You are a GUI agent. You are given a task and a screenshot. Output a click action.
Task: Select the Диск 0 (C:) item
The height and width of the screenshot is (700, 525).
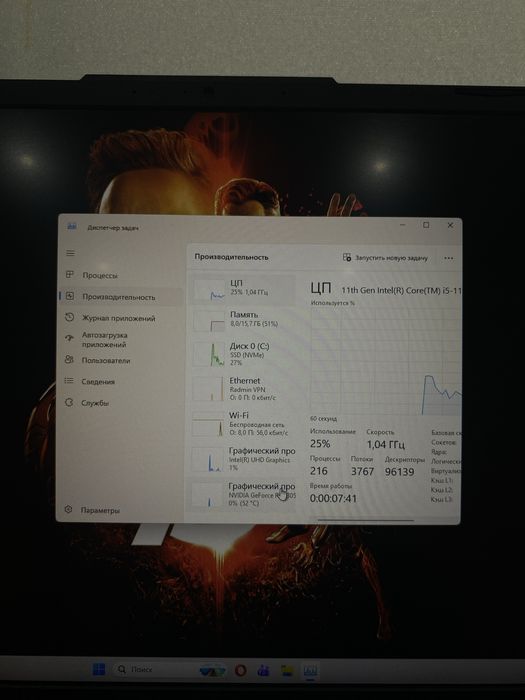(244, 354)
